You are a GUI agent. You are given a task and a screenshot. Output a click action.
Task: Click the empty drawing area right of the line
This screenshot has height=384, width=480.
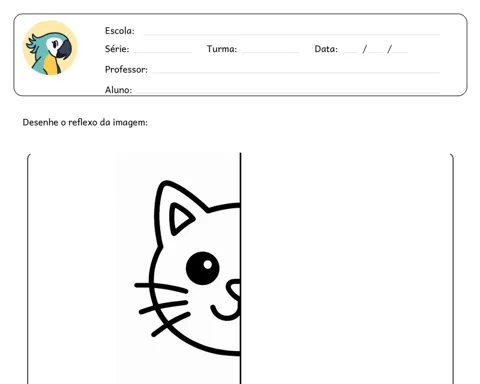[347, 268]
